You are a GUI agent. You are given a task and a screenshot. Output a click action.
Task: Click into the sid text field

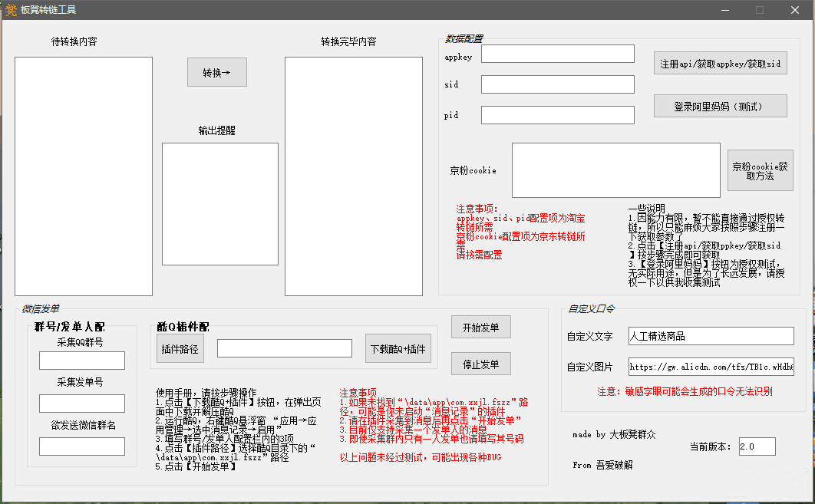click(x=557, y=84)
